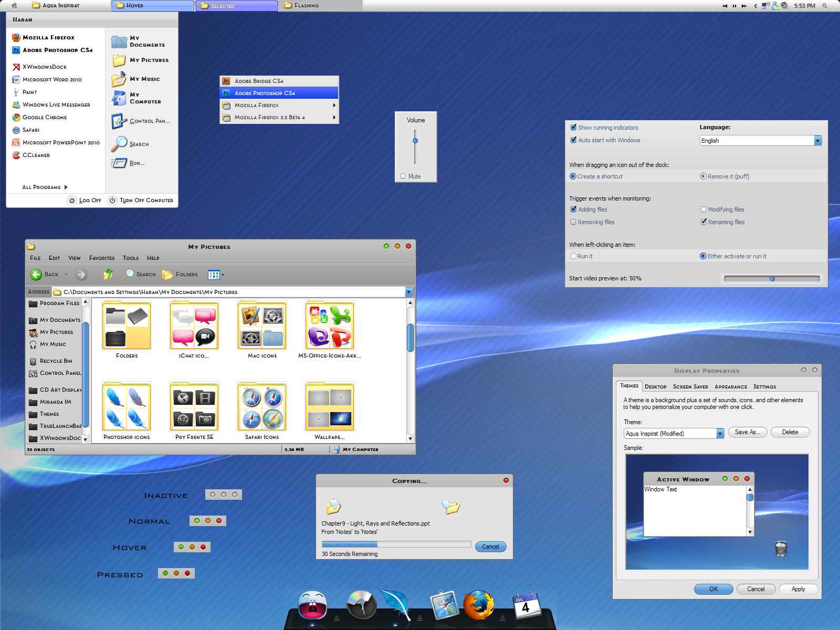Open the Tools menu in My Pictures

click(131, 258)
